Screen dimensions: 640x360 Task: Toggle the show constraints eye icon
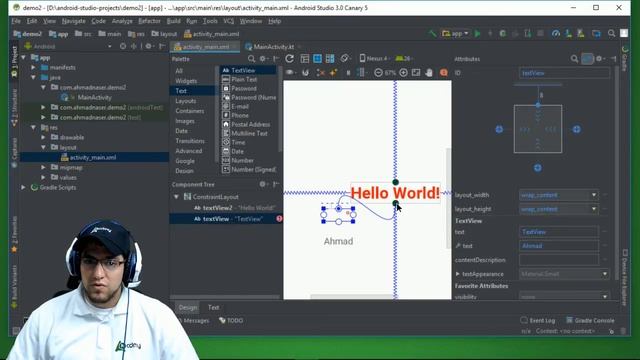(x=290, y=73)
